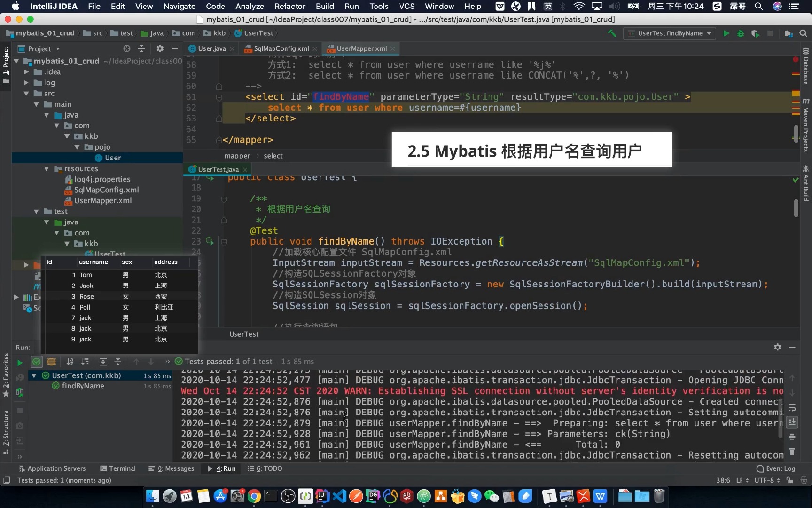Open Event Log from status bar
The height and width of the screenshot is (508, 812).
pos(776,468)
